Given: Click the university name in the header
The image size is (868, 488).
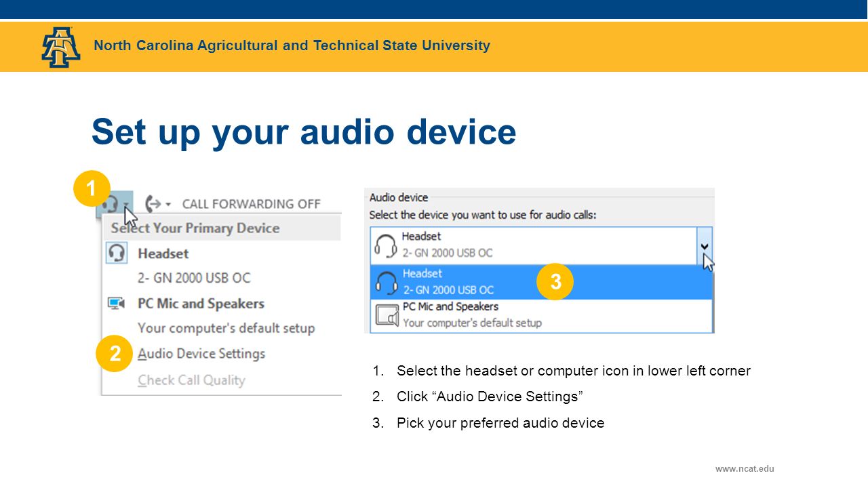Looking at the screenshot, I should [292, 45].
